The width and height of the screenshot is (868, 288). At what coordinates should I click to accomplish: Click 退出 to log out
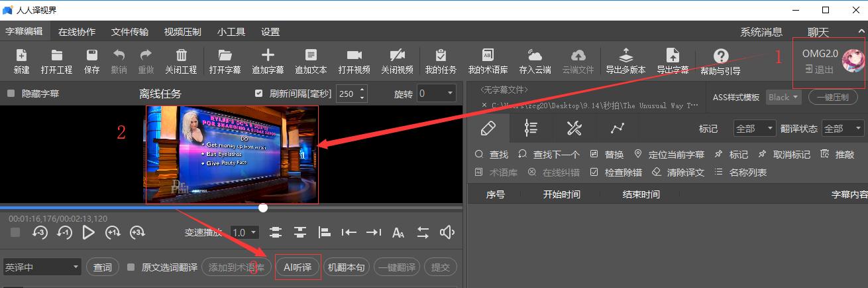tap(819, 70)
